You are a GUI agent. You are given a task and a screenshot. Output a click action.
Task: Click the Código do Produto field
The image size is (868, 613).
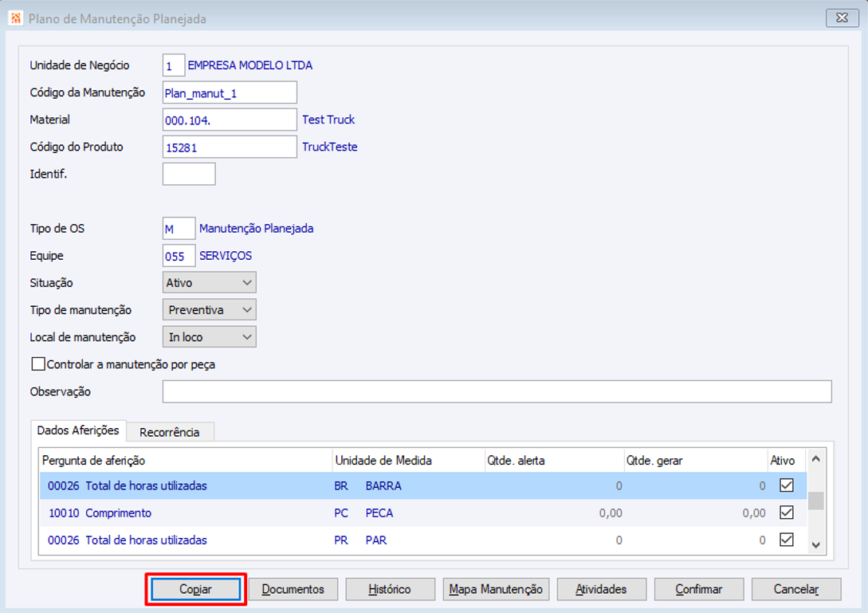point(230,147)
